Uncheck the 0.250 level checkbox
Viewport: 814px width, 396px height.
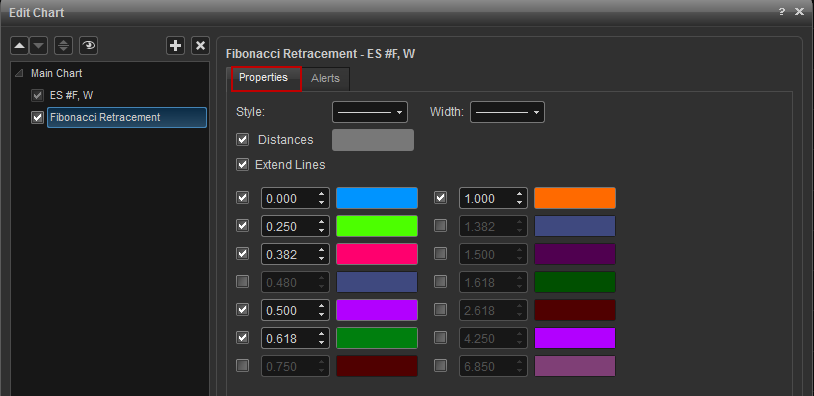pyautogui.click(x=242, y=226)
